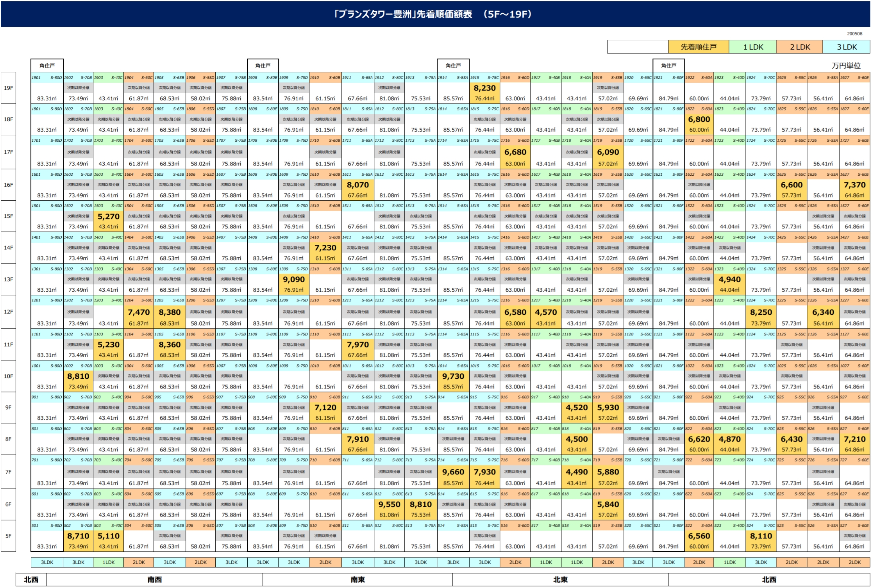Viewport: 872px width, 588px height.
Task: Click the 角住戸 label above unit 1901
Action: [47, 66]
